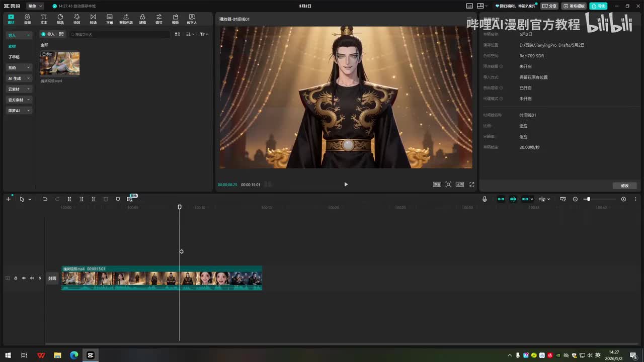Hide the main track with eye icon
Screen dimensions: 644x362
pyautogui.click(x=24, y=278)
